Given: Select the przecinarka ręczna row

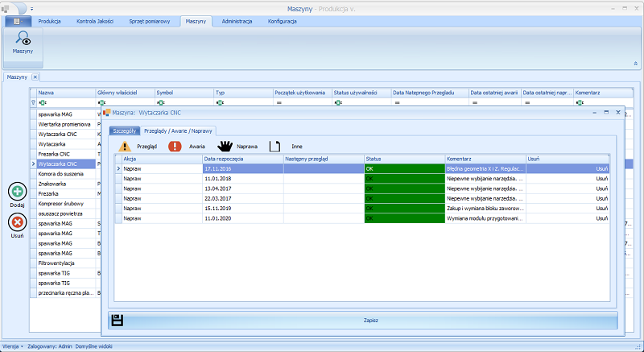Looking at the screenshot, I should pyautogui.click(x=66, y=293).
